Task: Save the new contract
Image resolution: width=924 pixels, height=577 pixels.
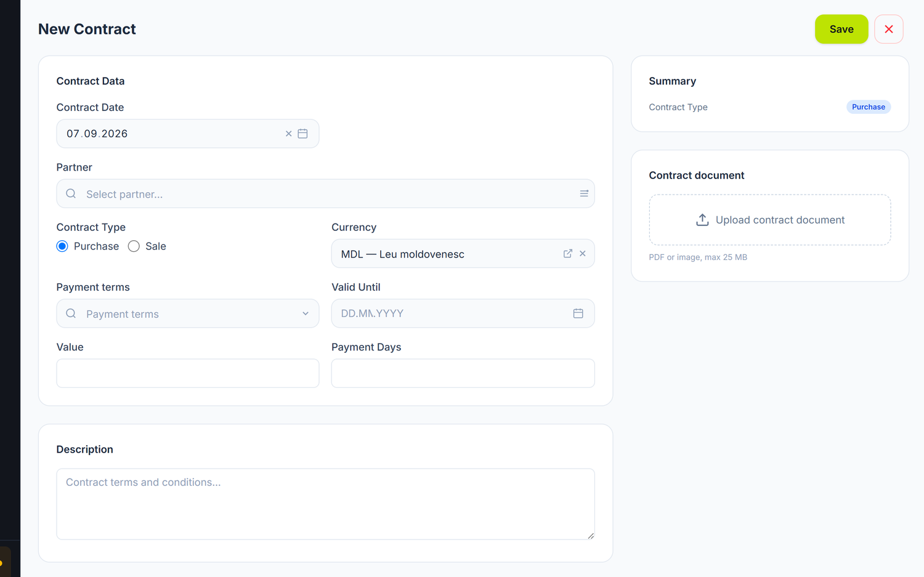Action: pos(841,29)
